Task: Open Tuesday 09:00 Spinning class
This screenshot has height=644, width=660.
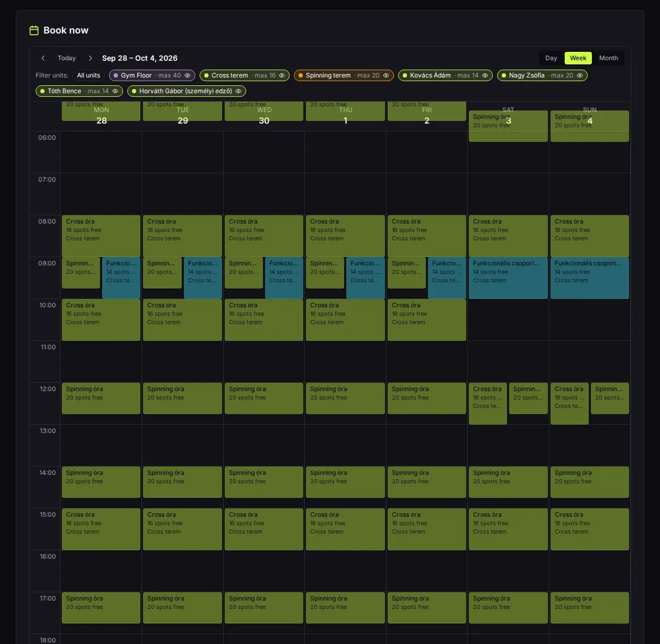Action: tap(162, 272)
